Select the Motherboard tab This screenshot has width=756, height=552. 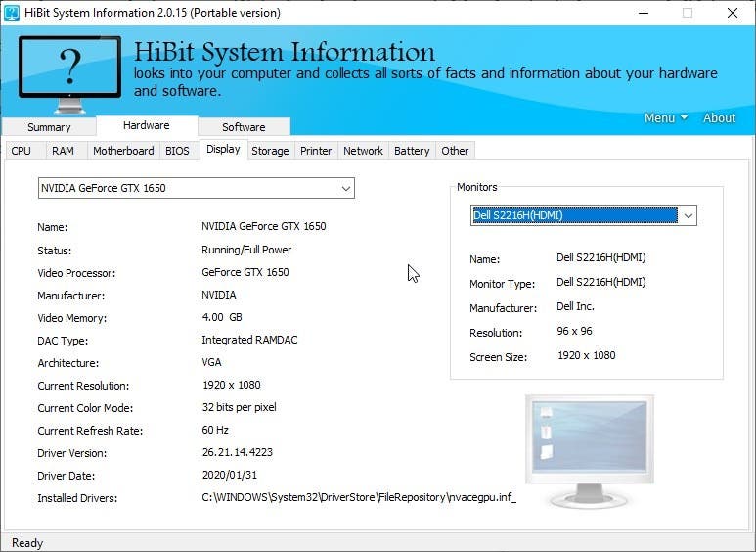(123, 151)
